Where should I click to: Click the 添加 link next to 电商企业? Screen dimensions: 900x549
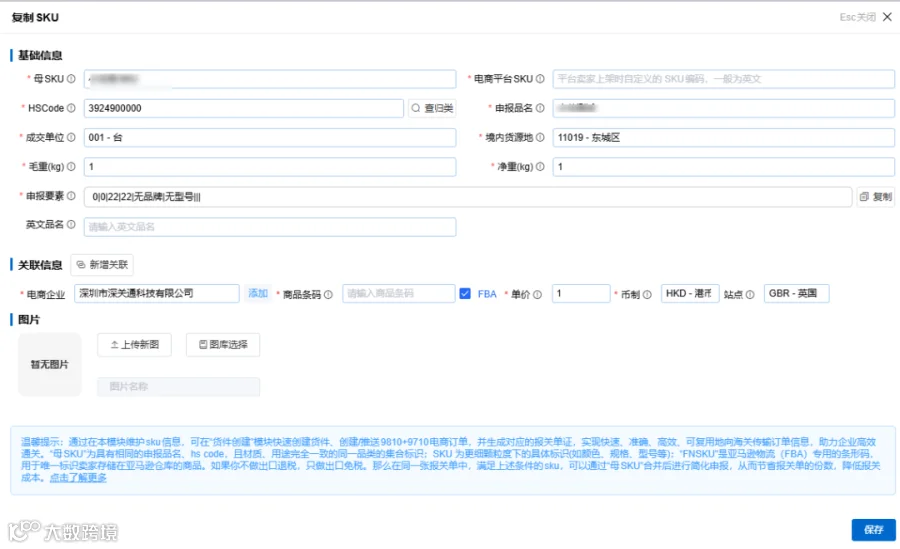[x=258, y=293]
